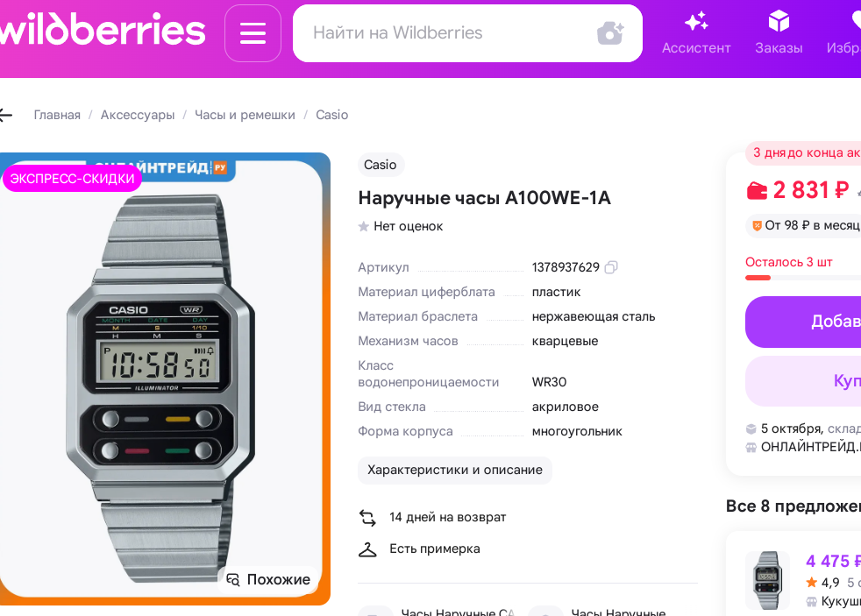861x616 pixels.
Task: Open Casio breadcrumb link
Action: click(331, 115)
